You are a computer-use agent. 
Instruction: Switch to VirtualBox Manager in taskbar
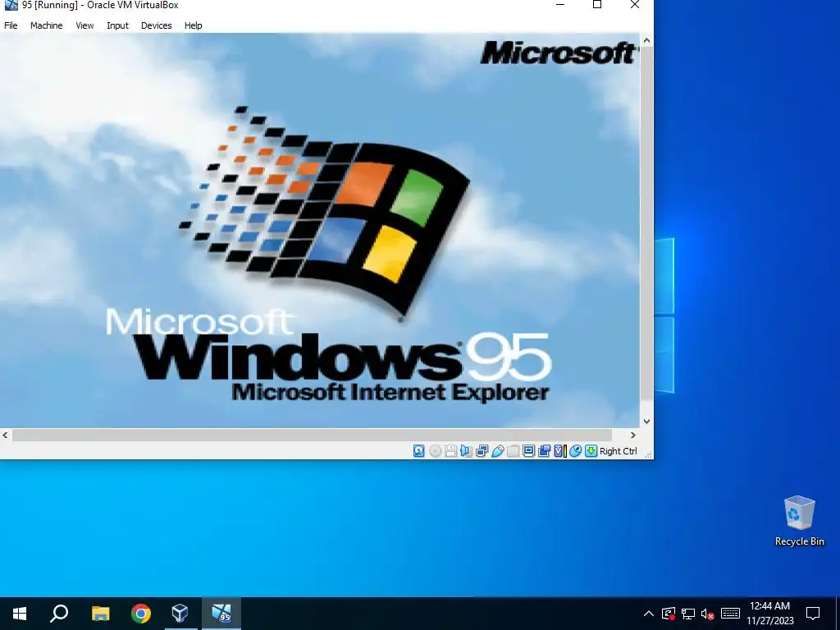click(180, 614)
